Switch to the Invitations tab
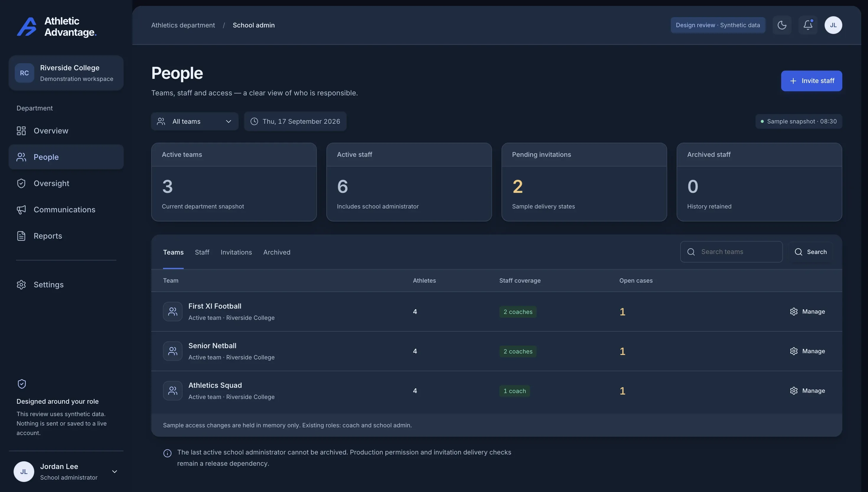The width and height of the screenshot is (868, 492). point(236,252)
